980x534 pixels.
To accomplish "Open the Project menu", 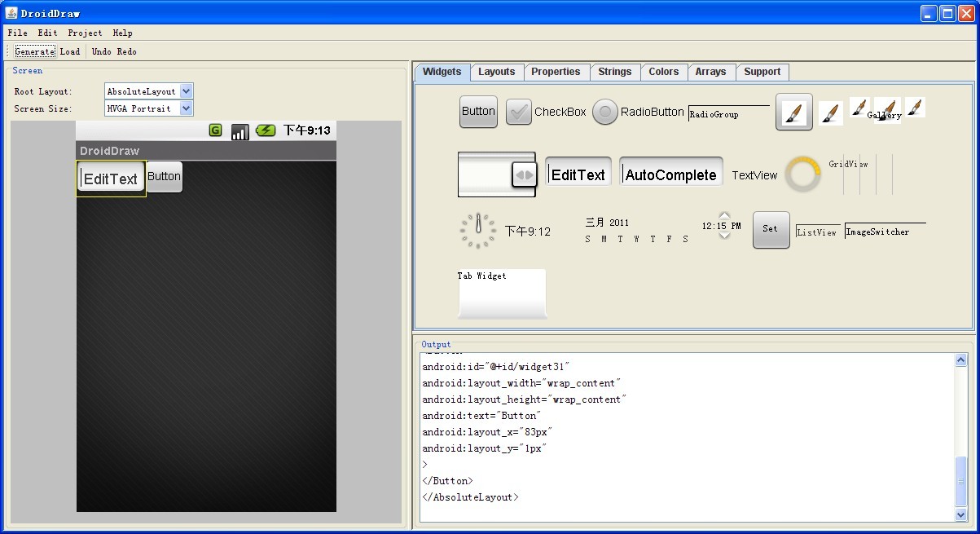I will pos(85,33).
